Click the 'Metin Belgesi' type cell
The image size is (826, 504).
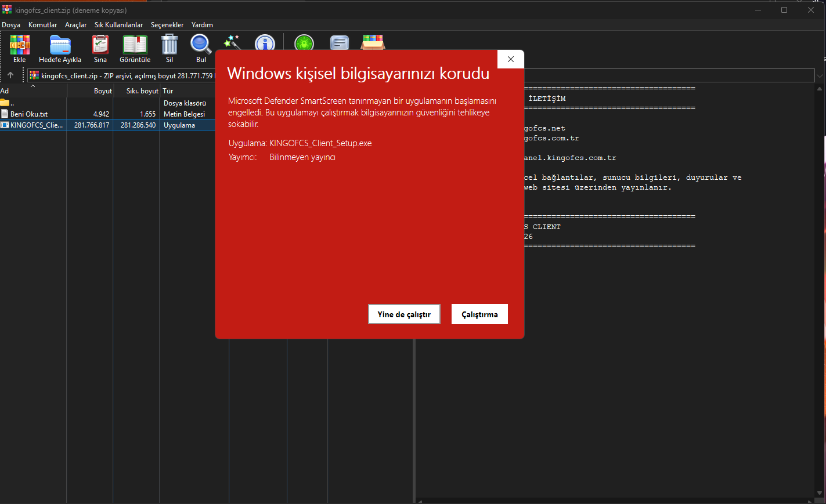184,114
